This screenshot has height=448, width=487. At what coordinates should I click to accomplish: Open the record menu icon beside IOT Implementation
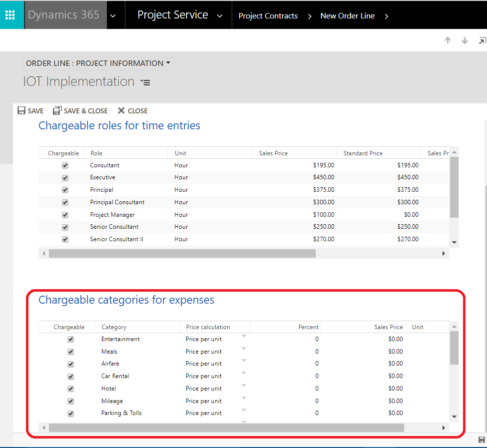[x=145, y=82]
